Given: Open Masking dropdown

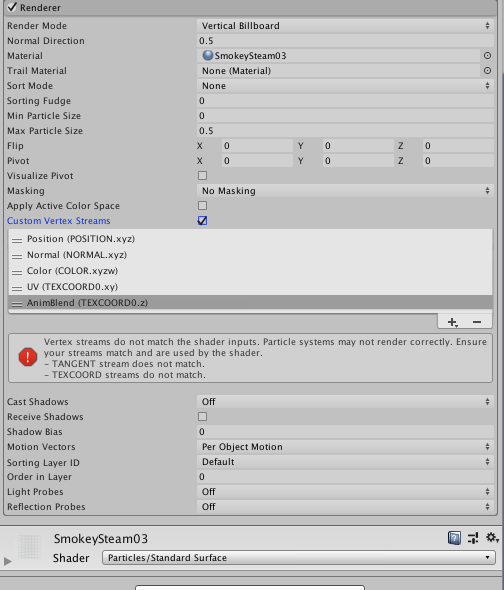Looking at the screenshot, I should (345, 191).
